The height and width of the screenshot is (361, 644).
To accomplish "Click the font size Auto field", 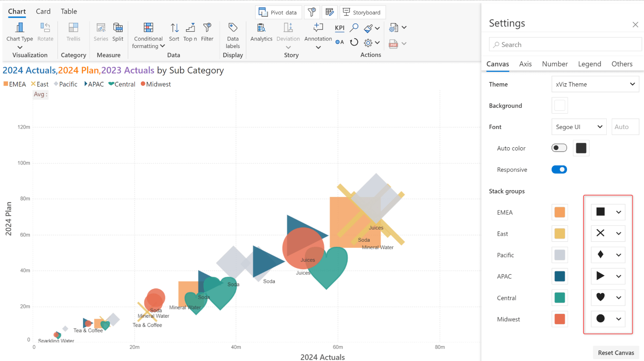I will coord(625,127).
